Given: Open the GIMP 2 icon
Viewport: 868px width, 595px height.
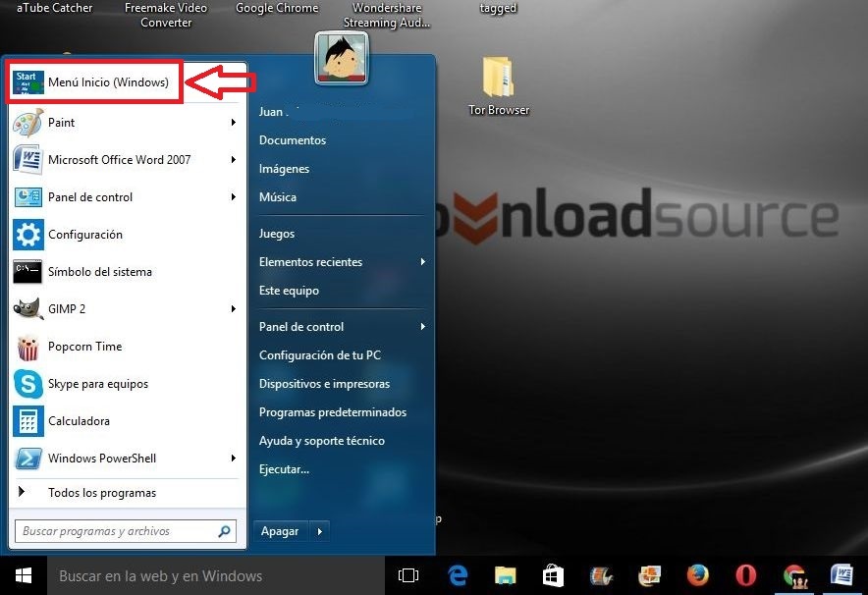Looking at the screenshot, I should pyautogui.click(x=27, y=309).
